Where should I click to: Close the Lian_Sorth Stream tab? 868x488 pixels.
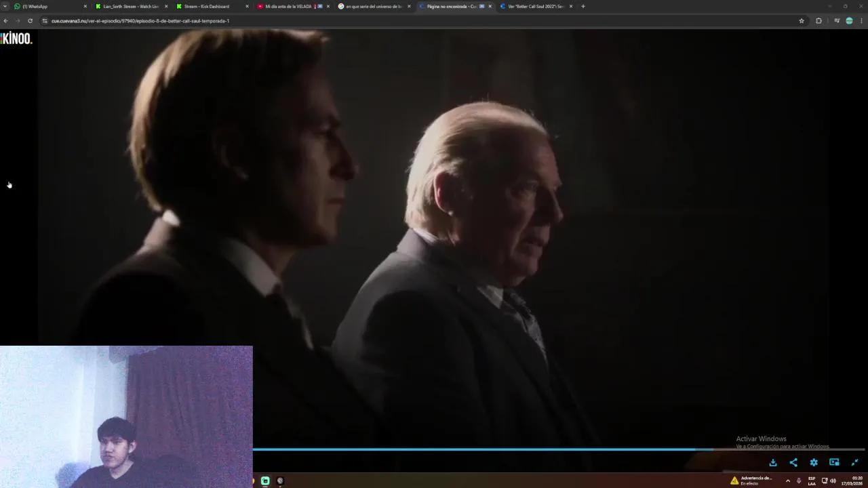coord(165,6)
